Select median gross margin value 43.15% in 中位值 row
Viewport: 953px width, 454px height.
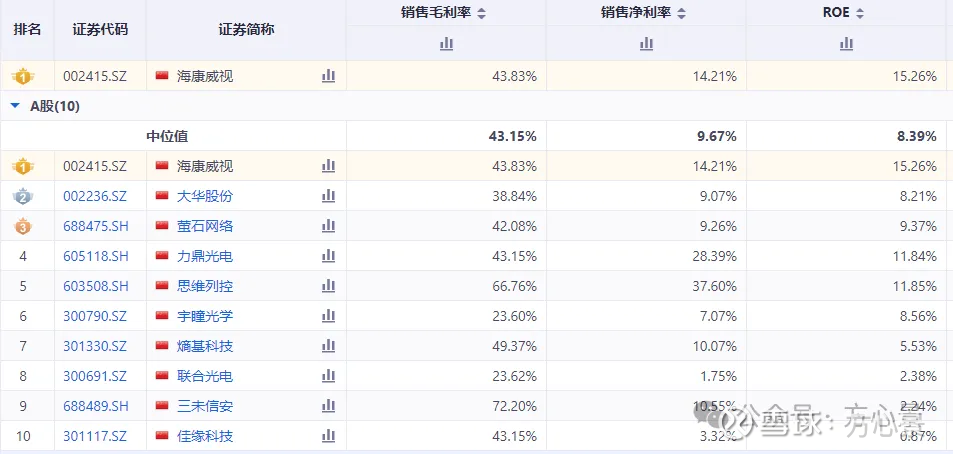pos(512,136)
